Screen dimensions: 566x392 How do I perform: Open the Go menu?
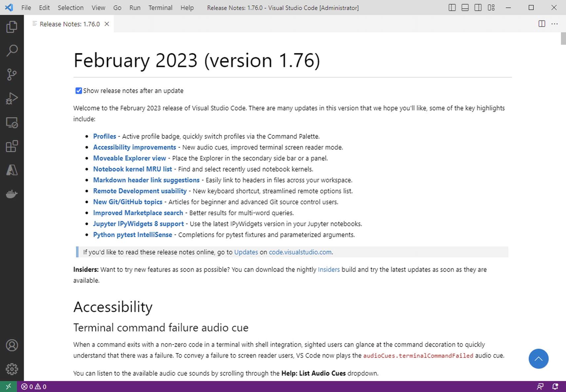(x=117, y=8)
